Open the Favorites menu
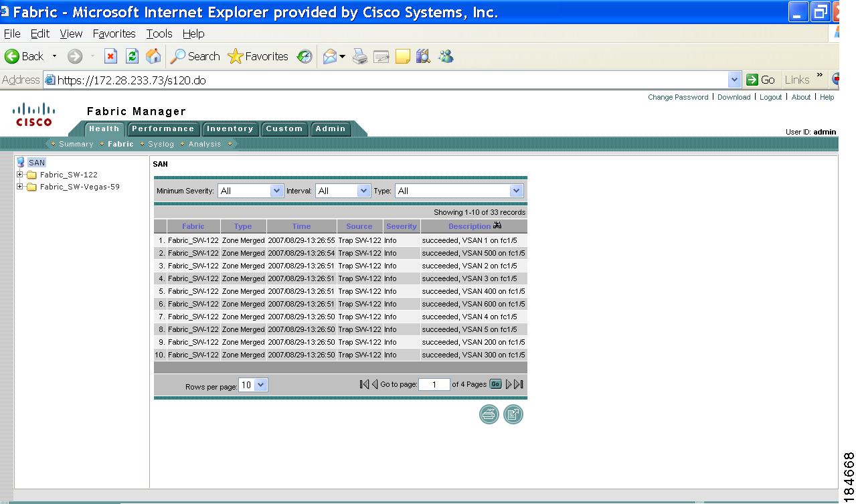The width and height of the screenshot is (856, 504). [114, 33]
